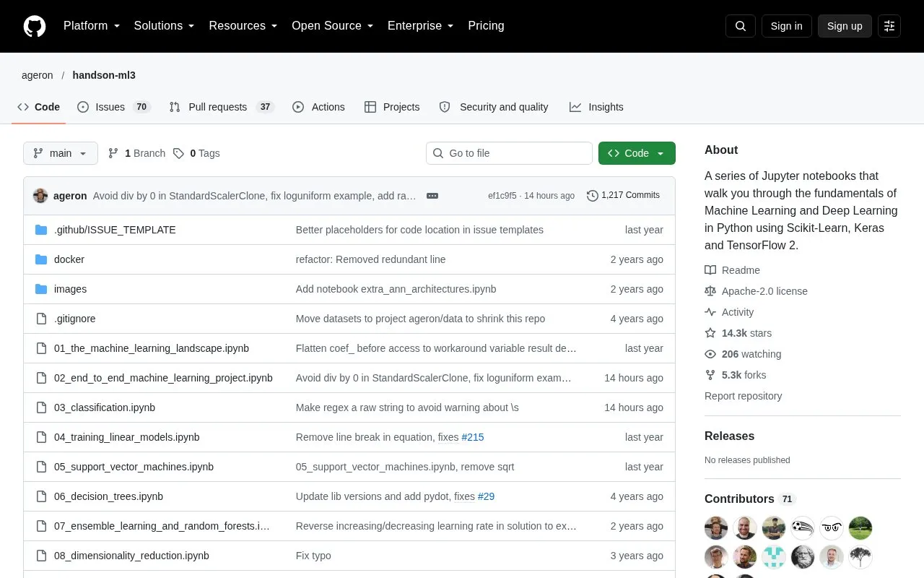Viewport: 924px width, 578px height.
Task: Open 05_support_vector_machines.ipynb file
Action: tap(134, 467)
